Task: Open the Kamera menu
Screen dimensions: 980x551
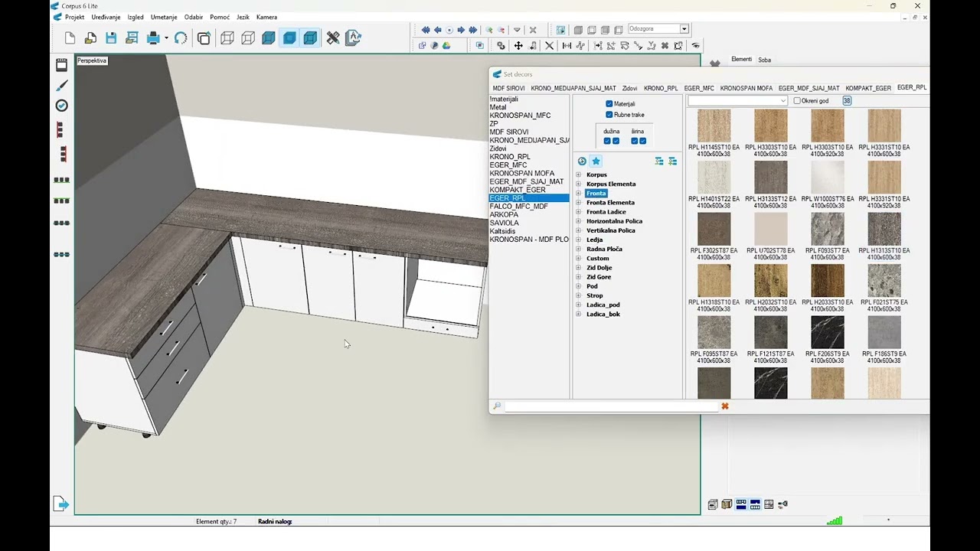Action: [266, 17]
